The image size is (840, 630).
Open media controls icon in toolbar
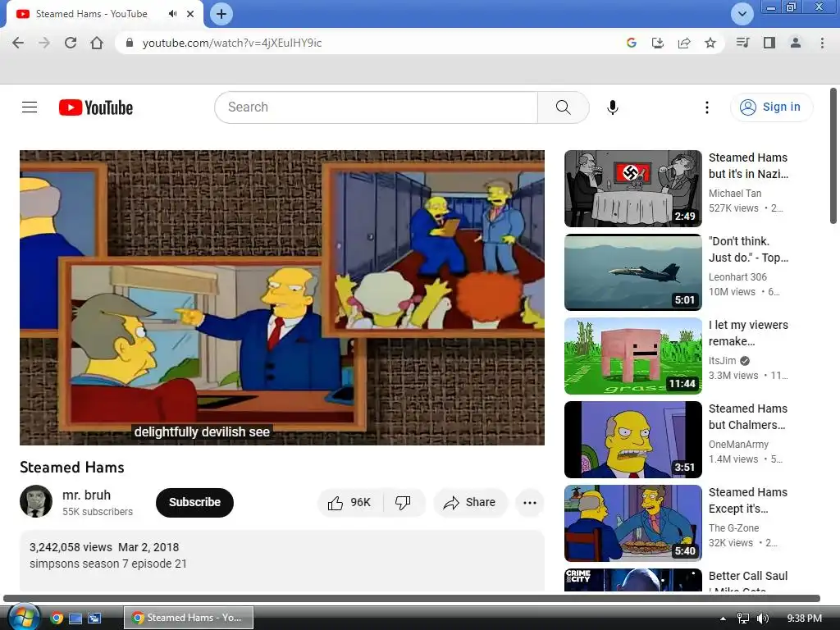(742, 43)
